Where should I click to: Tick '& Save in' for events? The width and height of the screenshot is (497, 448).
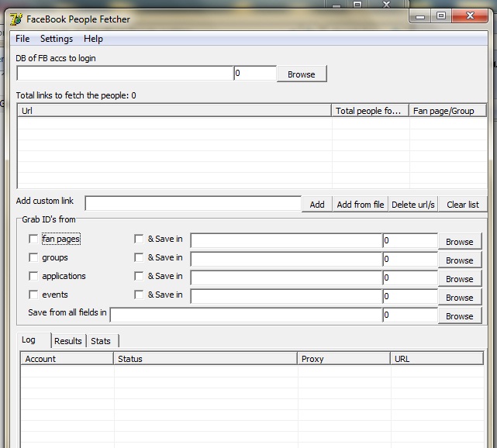[139, 295]
